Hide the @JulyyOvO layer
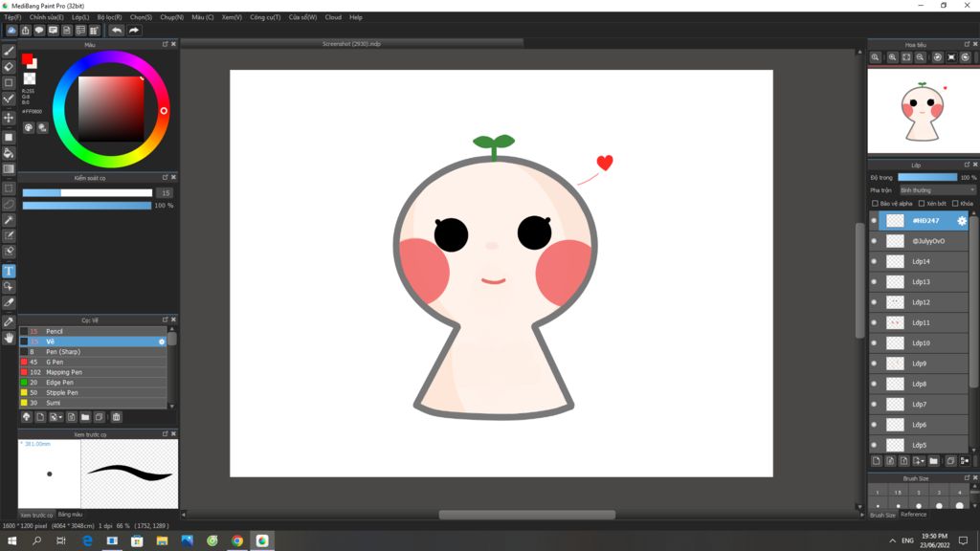Screen dimensions: 980x551 874,241
